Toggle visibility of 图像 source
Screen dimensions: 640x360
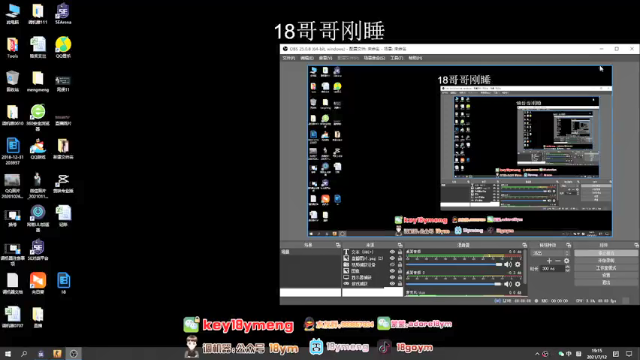pos(392,271)
